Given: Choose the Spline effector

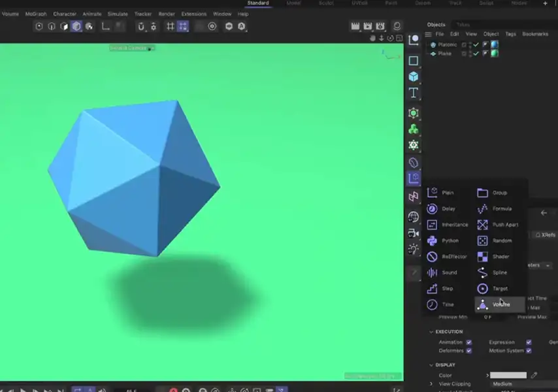Looking at the screenshot, I should click(500, 272).
